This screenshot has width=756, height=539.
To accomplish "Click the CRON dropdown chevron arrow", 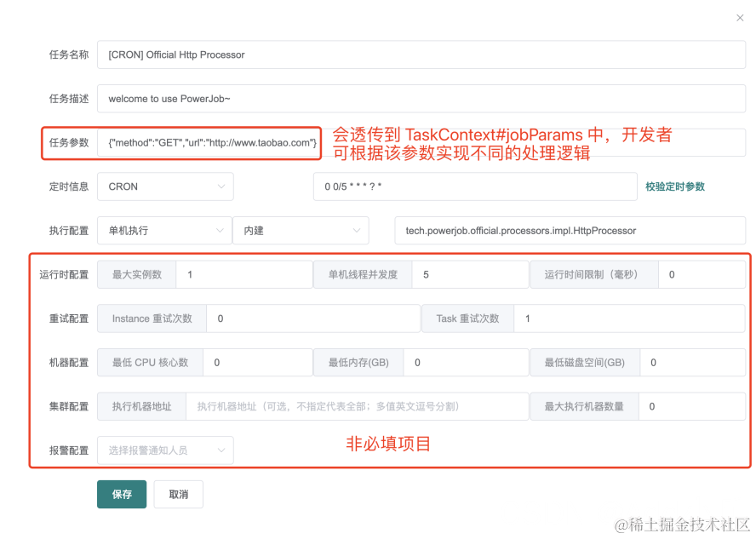I will click(x=221, y=186).
